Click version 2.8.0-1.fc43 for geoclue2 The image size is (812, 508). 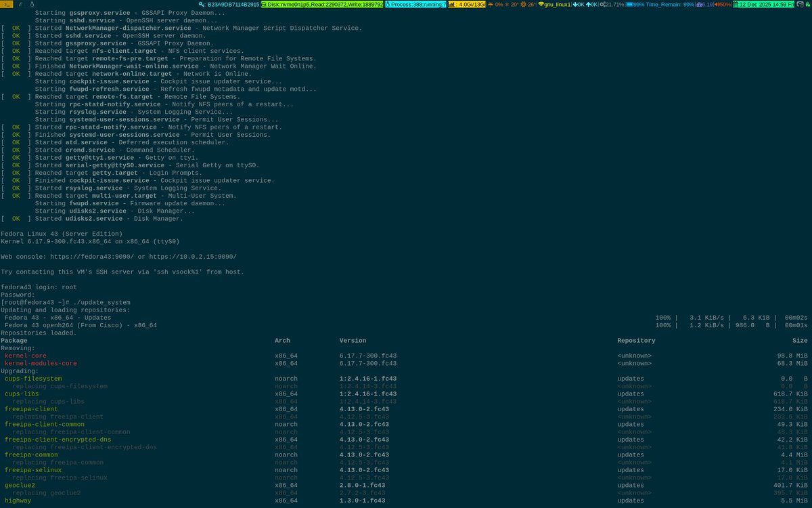click(362, 485)
